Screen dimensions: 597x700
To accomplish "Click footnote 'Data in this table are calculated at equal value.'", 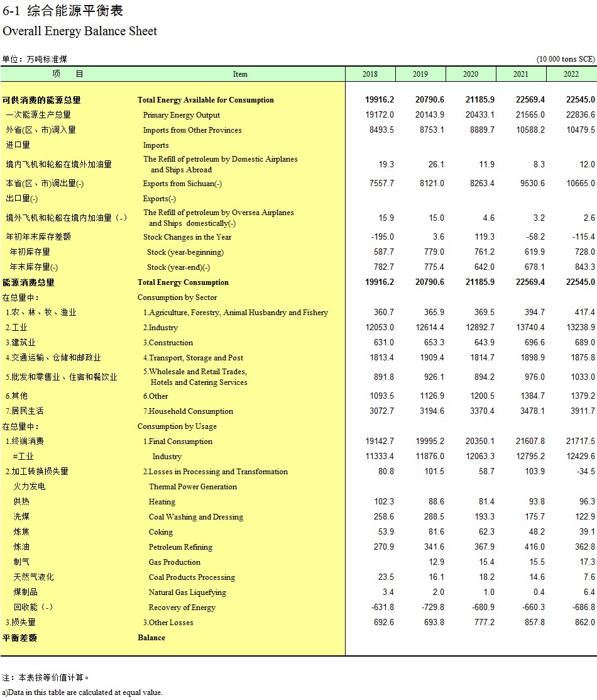I will coord(85,692).
